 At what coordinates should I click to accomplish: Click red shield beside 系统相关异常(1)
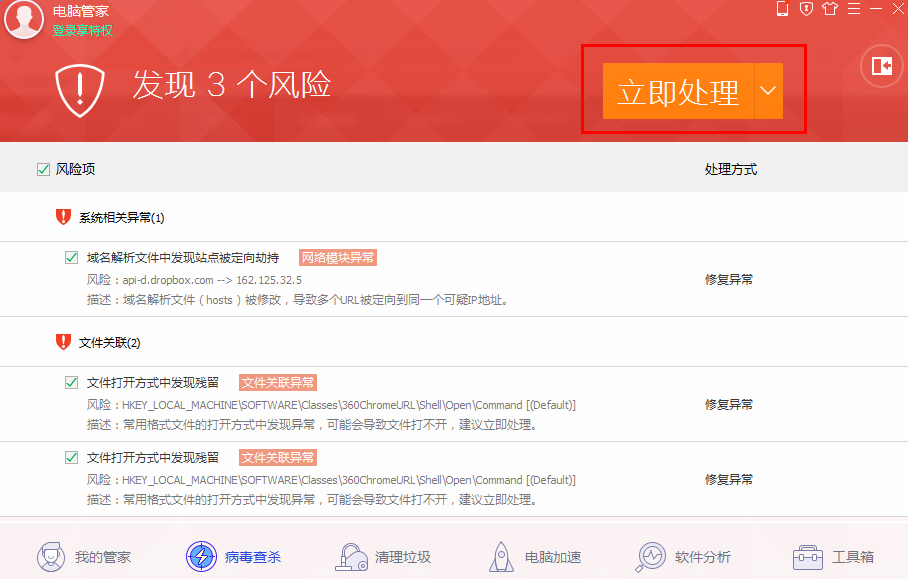pos(63,217)
